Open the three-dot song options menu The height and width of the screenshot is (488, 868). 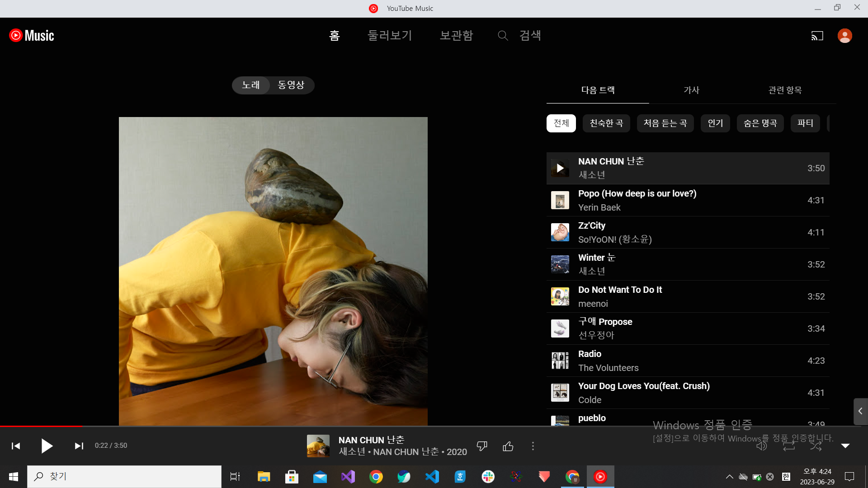(533, 446)
